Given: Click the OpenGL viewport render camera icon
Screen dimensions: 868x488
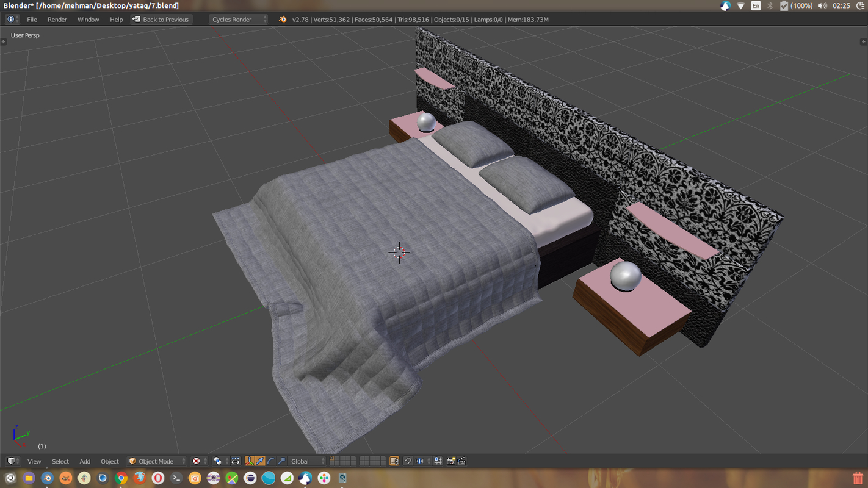Looking at the screenshot, I should point(452,461).
